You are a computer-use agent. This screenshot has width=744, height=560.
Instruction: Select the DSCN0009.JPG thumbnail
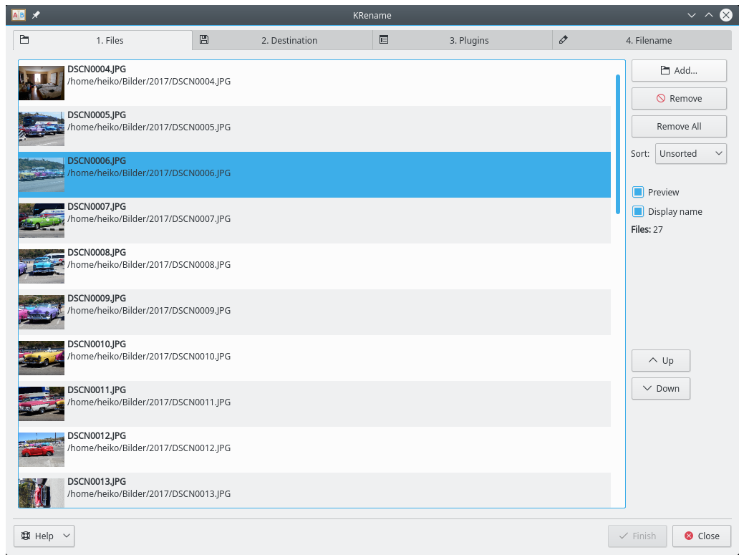pos(42,312)
